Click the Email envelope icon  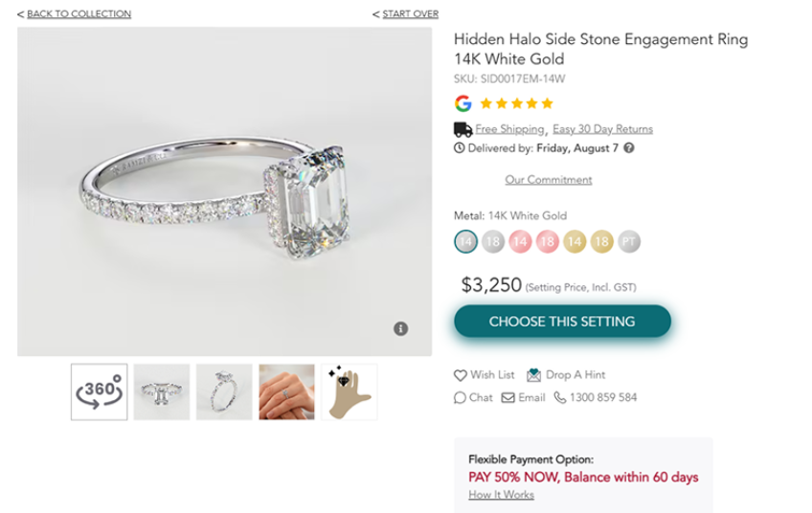coord(508,397)
